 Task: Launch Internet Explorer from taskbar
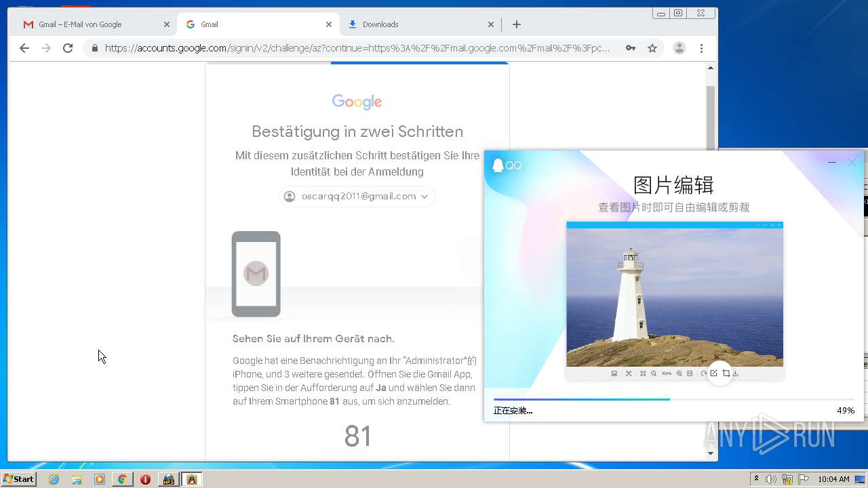point(54,479)
